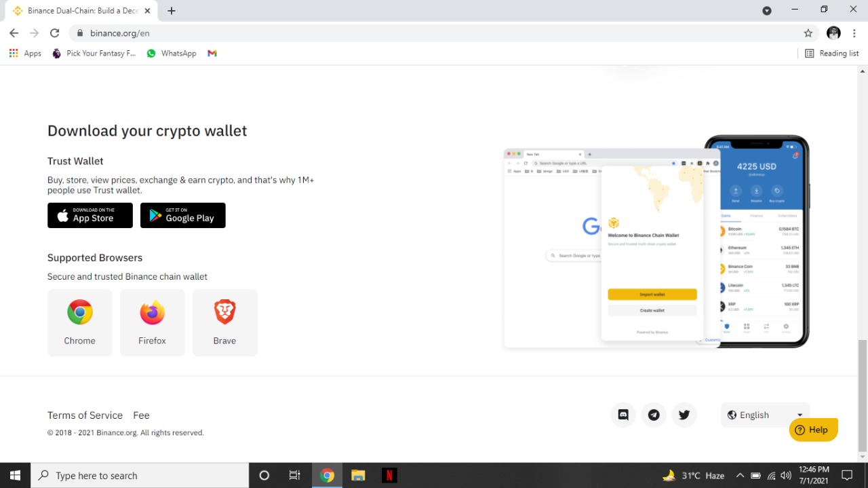Click the wallet extension and phone preview image
Viewport: 868px width, 488px height.
(656, 242)
